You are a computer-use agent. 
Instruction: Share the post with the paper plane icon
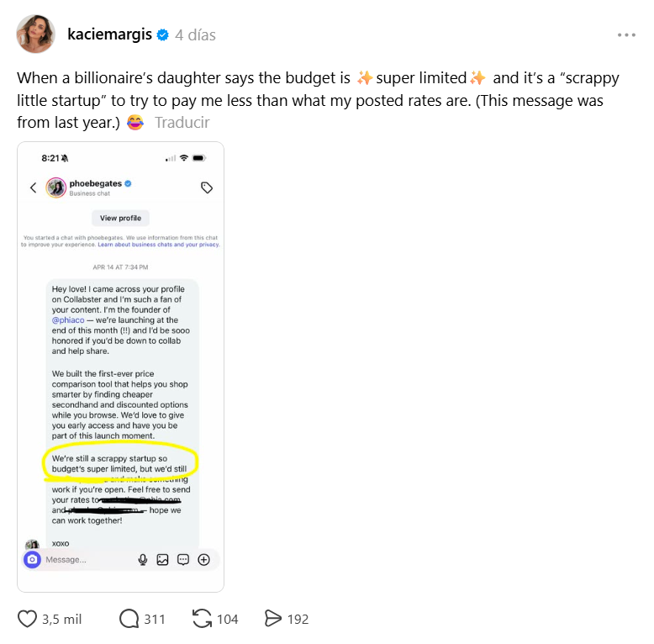pos(273,619)
